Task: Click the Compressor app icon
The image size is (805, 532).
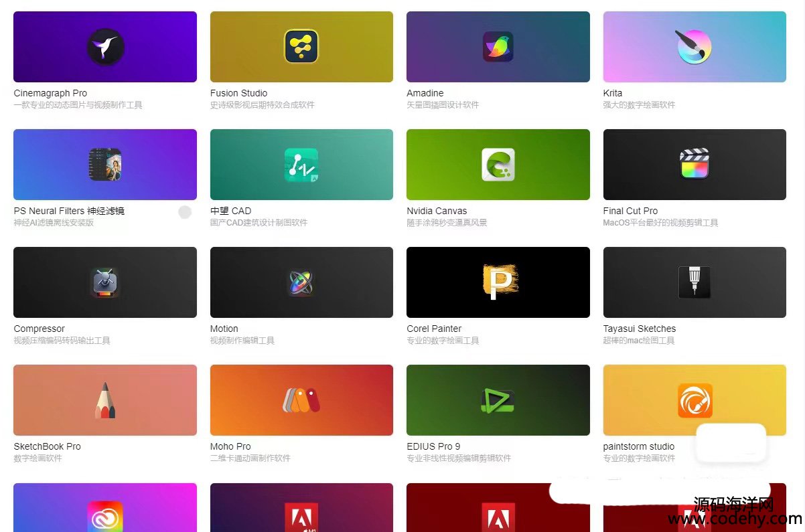Action: click(105, 282)
